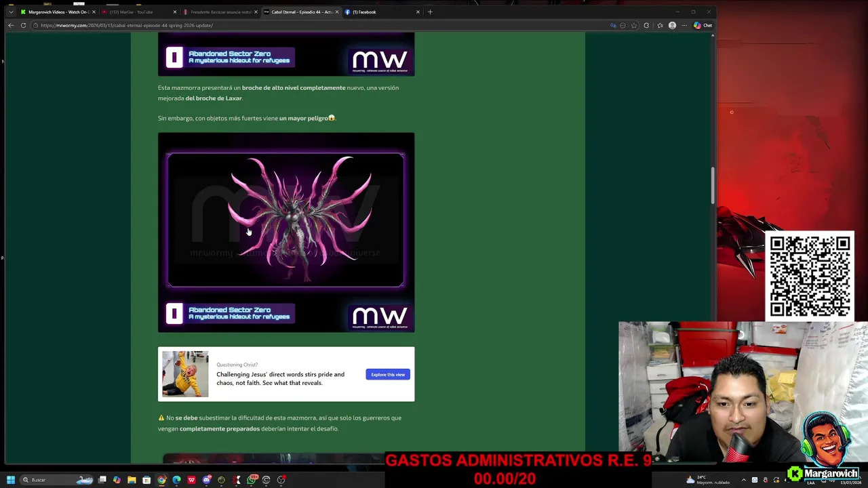The height and width of the screenshot is (488, 868).
Task: Click the warning emoji before 'No se debe'
Action: 161,418
